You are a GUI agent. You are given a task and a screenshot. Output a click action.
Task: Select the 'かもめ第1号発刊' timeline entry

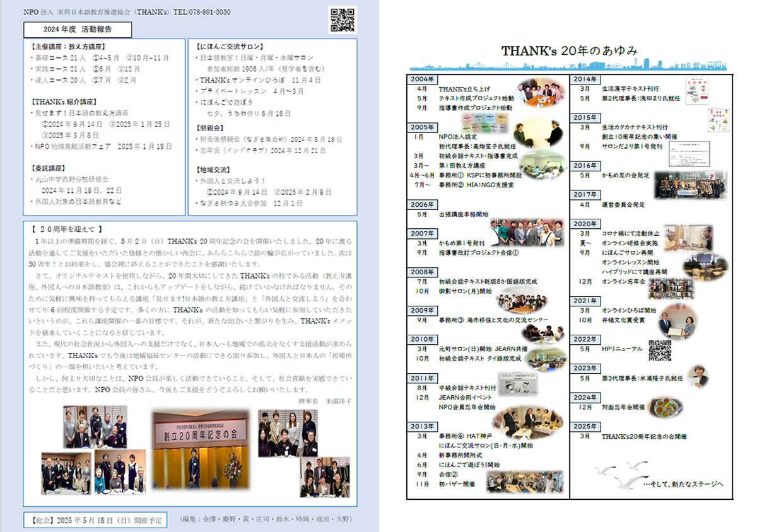click(462, 243)
